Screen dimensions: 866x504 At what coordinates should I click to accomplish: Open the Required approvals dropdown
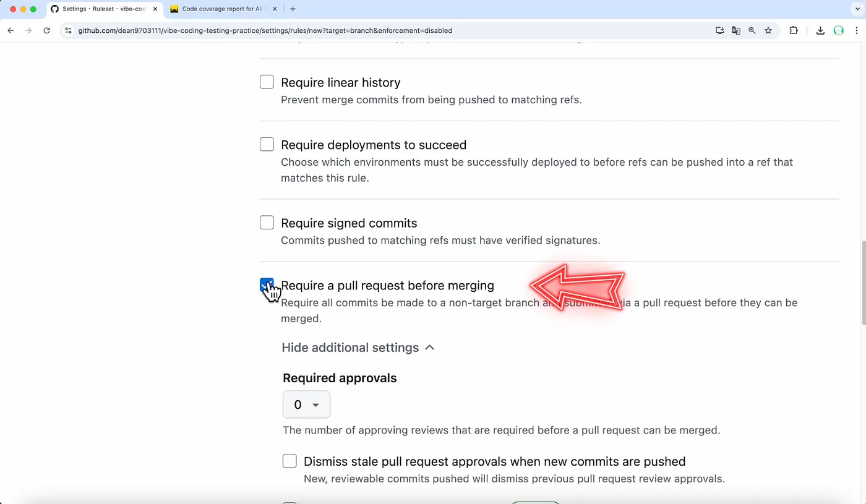[306, 404]
